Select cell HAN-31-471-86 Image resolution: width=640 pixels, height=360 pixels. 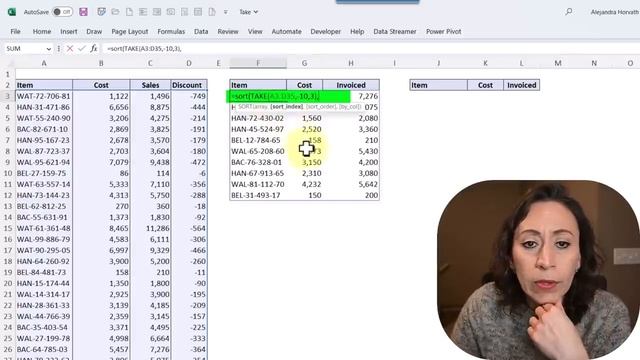click(44, 107)
